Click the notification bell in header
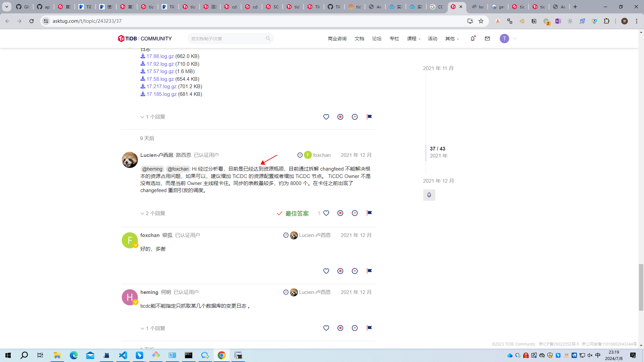Screen dimensions: 644x362 point(473,39)
